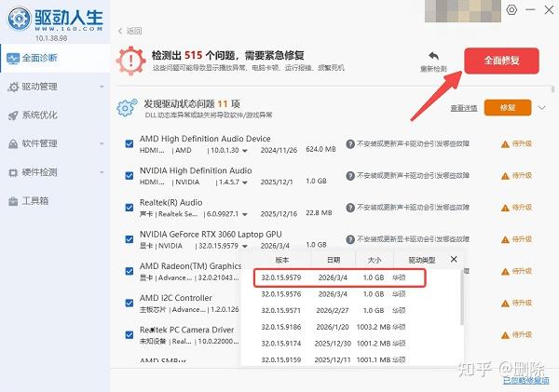The image size is (559, 392).
Task: Open the 驱动管理 sidebar menu
Action: coord(55,87)
